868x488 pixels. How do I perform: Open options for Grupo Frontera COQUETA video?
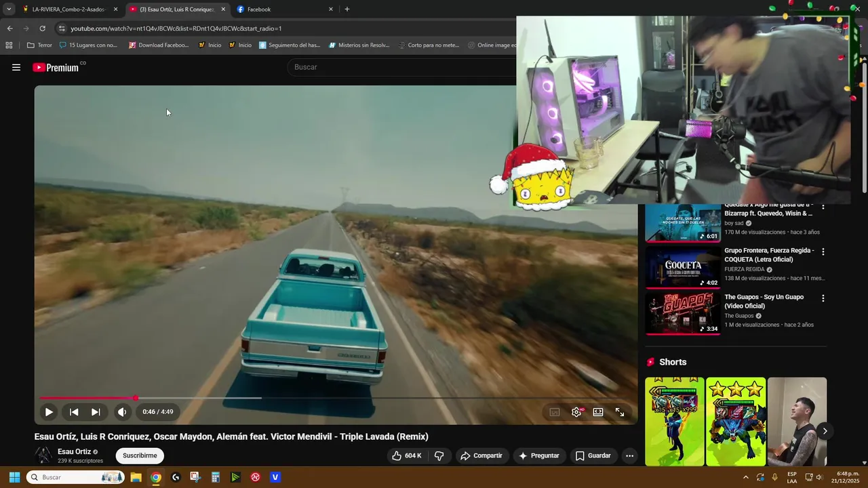(x=823, y=251)
